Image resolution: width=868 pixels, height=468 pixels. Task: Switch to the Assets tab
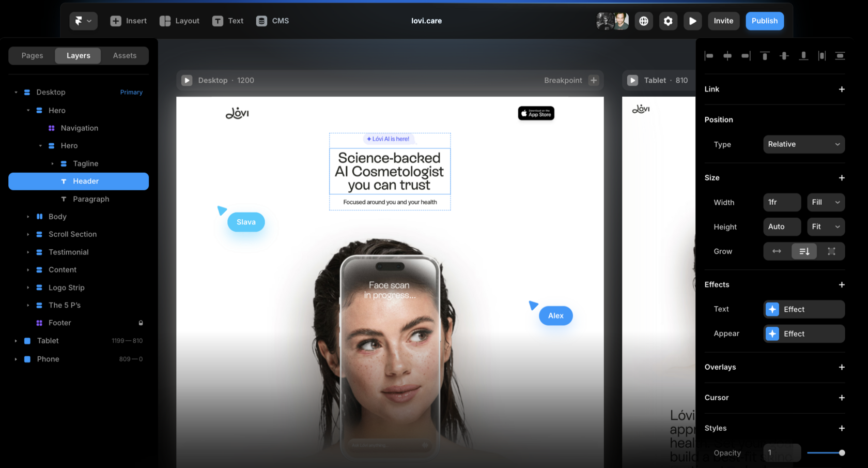click(x=125, y=55)
